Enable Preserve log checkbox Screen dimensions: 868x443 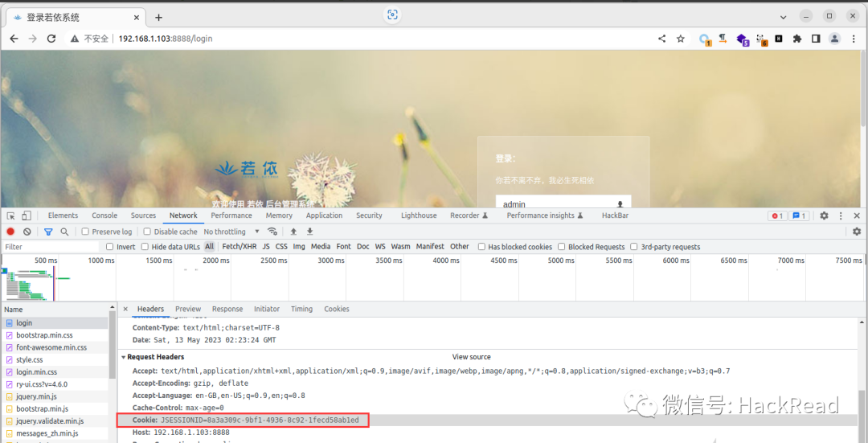click(85, 232)
